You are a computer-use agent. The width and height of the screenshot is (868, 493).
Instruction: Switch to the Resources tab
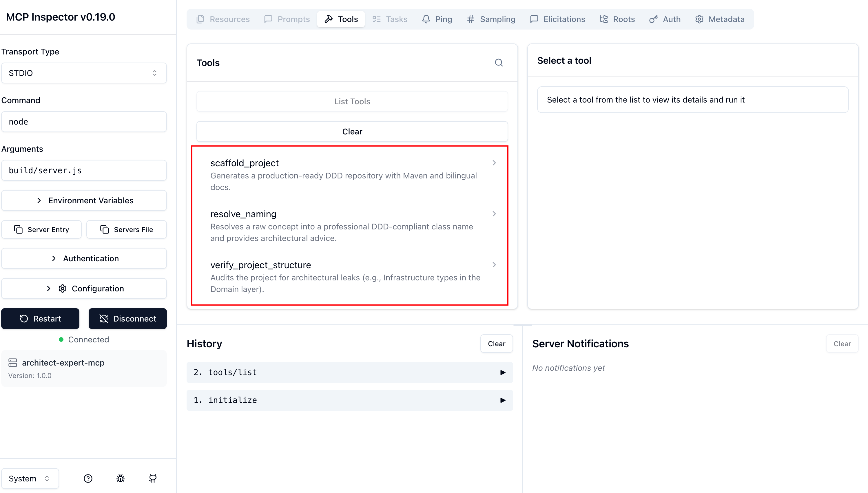point(223,19)
